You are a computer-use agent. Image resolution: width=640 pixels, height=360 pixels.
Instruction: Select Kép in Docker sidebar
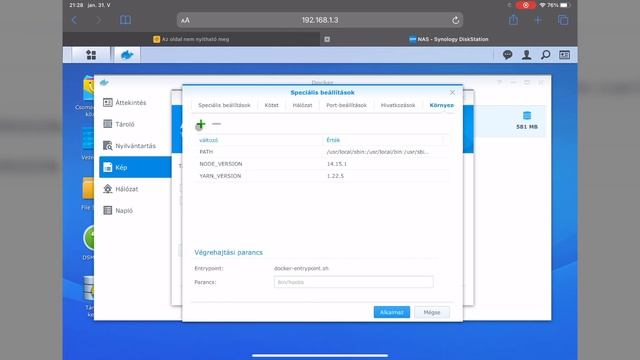click(x=135, y=167)
